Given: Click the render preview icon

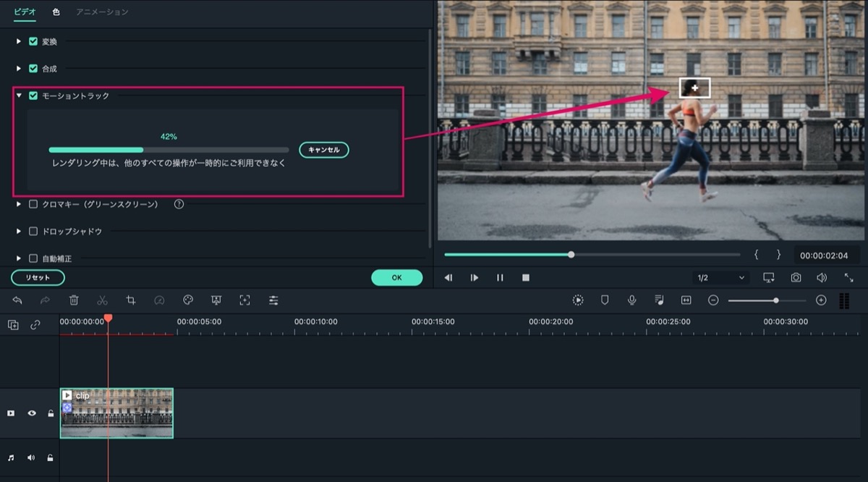Looking at the screenshot, I should 578,300.
